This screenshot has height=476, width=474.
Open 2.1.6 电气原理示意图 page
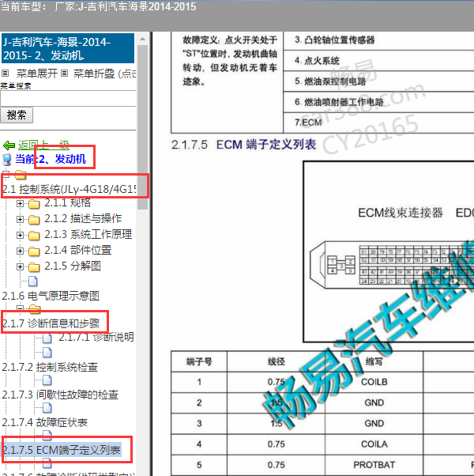point(51,296)
